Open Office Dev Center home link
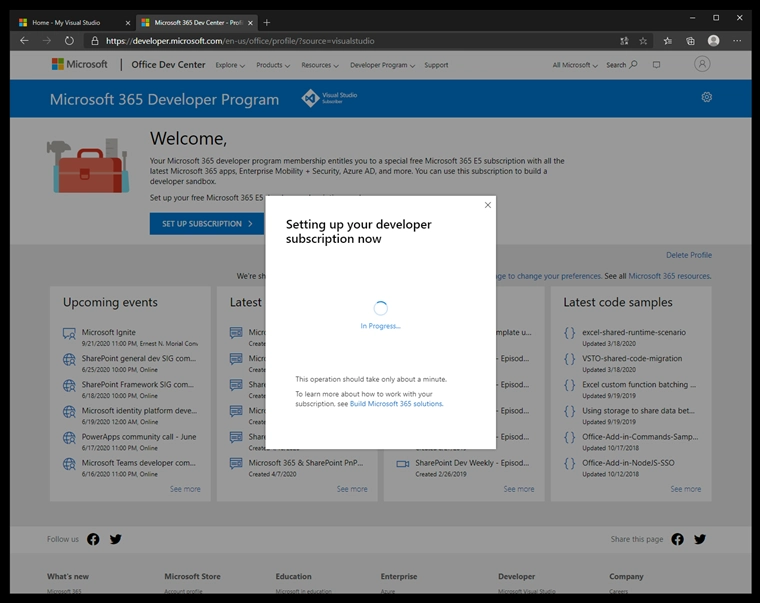Screen dimensions: 760x603 [168, 64]
